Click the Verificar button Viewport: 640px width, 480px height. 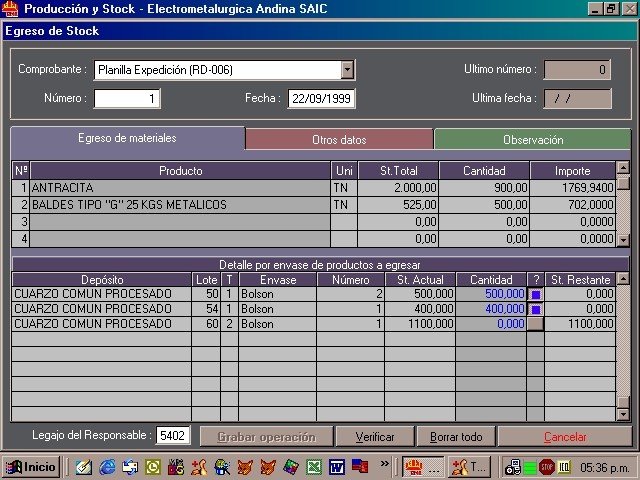(375, 437)
